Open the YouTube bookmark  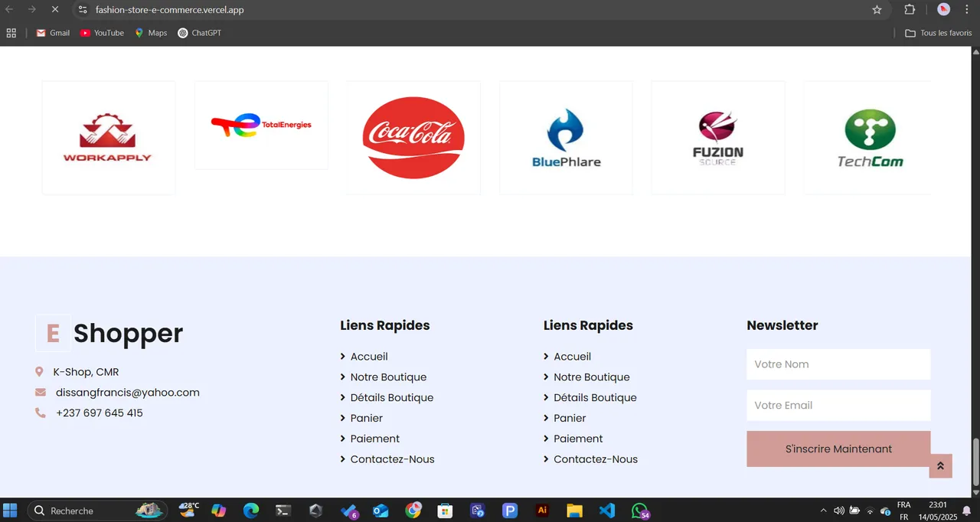[102, 33]
